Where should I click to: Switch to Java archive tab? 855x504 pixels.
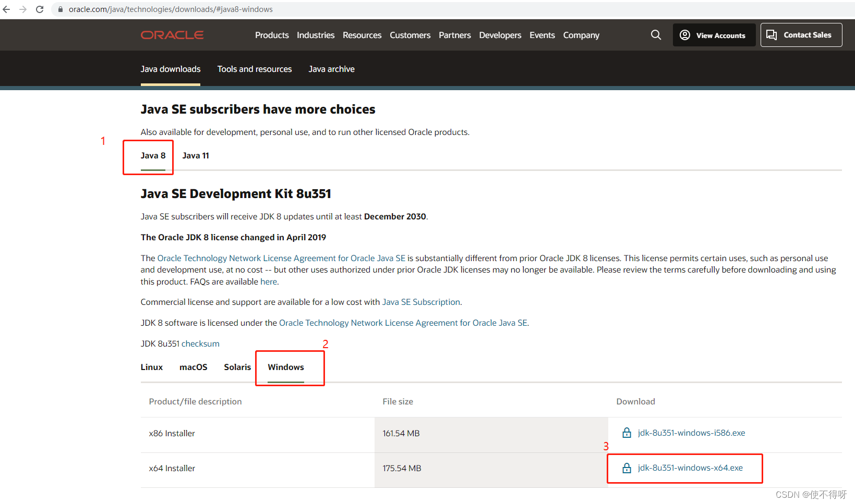[x=331, y=69]
